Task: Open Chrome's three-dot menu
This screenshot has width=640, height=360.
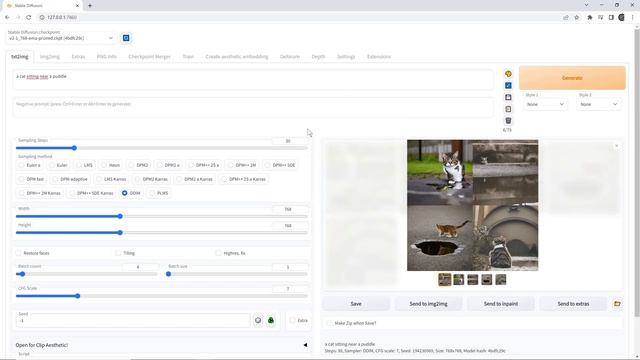Action: click(633, 17)
